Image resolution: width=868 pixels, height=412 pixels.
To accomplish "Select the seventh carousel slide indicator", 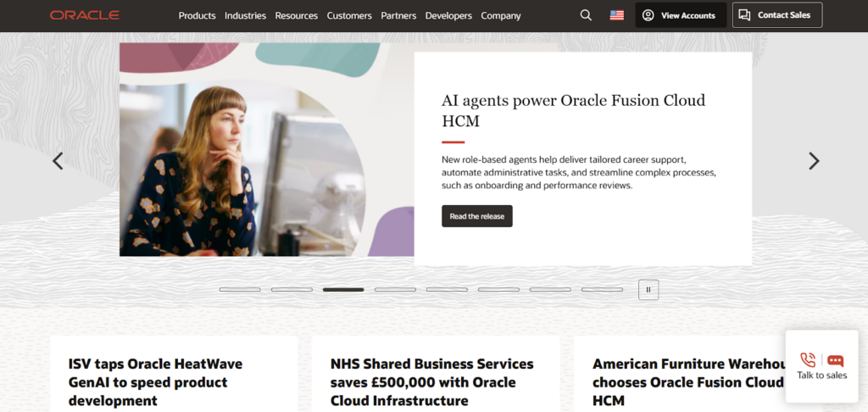I will 550,290.
